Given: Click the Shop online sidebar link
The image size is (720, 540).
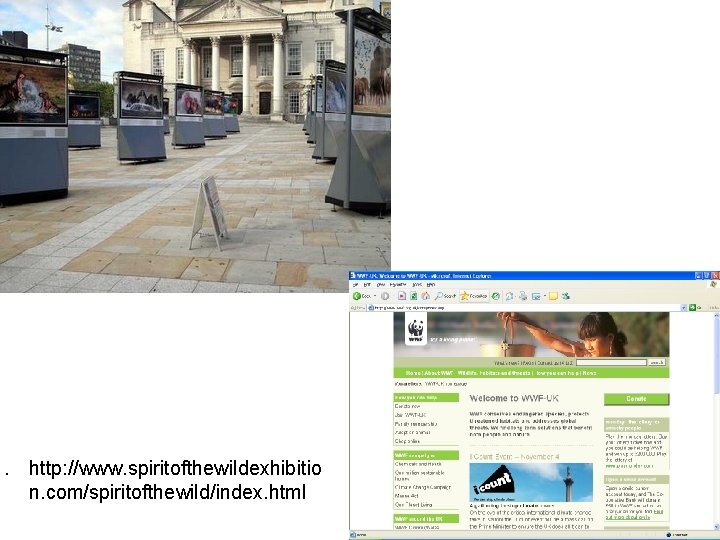Looking at the screenshot, I should click(407, 441).
